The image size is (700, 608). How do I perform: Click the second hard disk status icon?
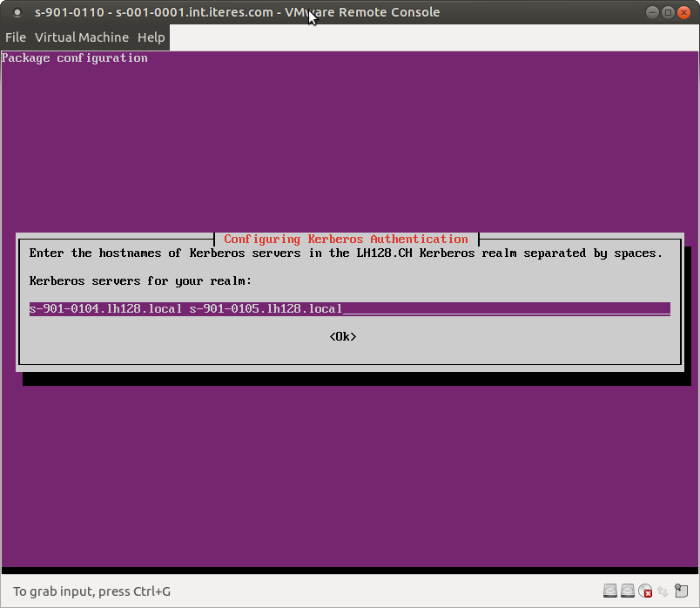[x=628, y=591]
